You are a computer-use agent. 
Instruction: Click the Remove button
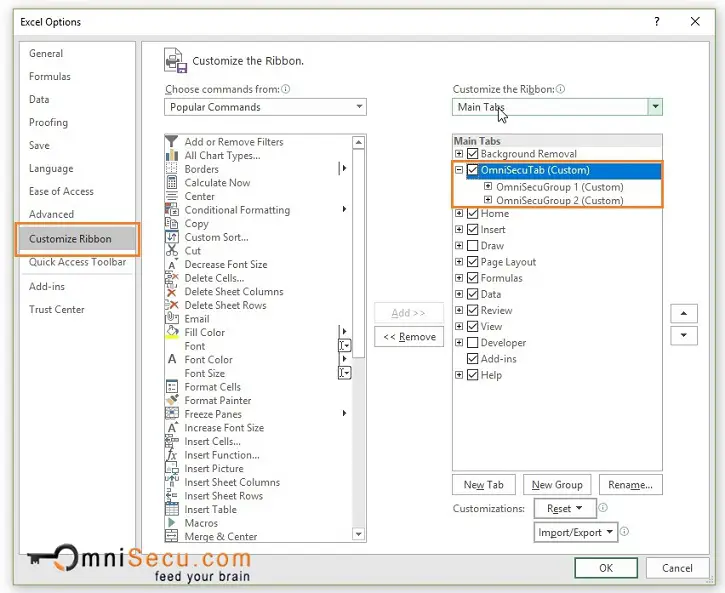point(409,337)
